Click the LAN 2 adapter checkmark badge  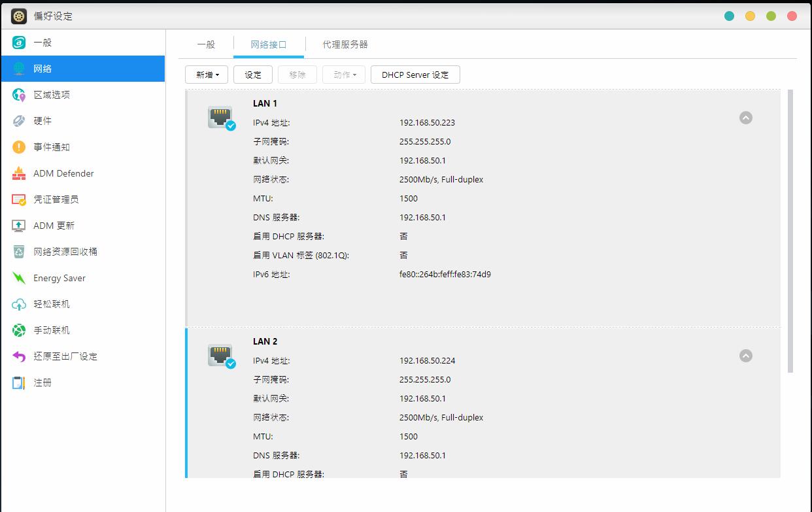pos(229,364)
